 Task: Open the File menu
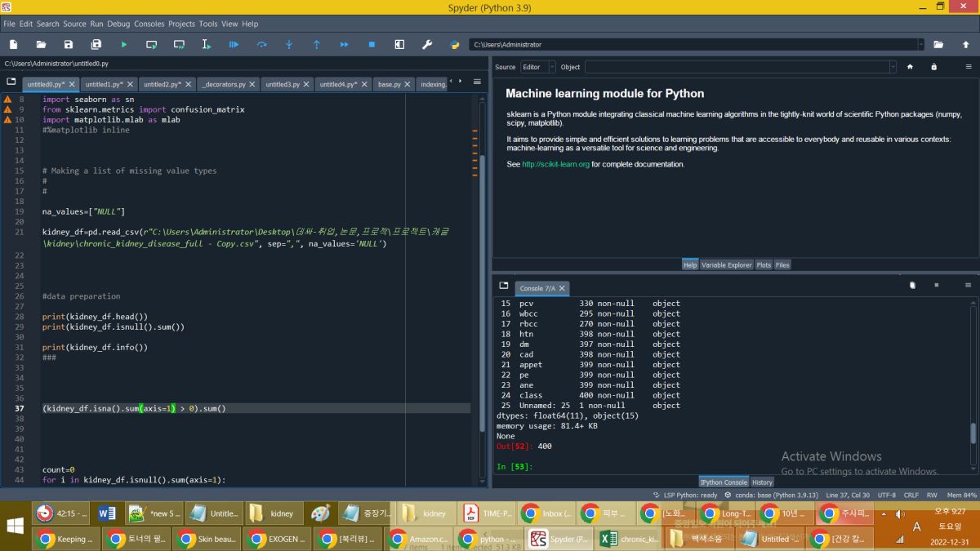click(x=9, y=24)
